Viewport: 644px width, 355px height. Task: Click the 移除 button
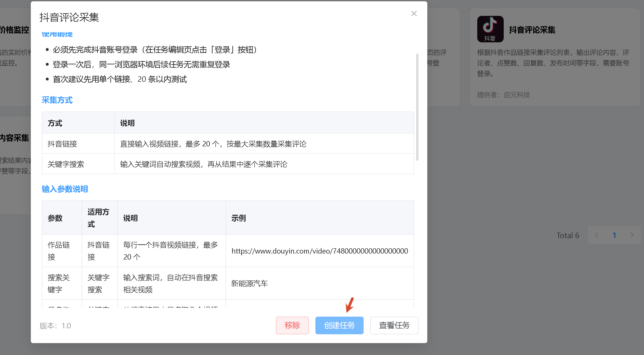click(x=292, y=325)
